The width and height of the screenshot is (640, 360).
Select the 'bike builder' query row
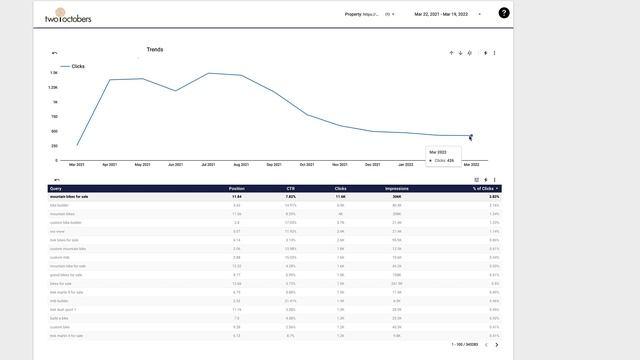[x=275, y=205]
